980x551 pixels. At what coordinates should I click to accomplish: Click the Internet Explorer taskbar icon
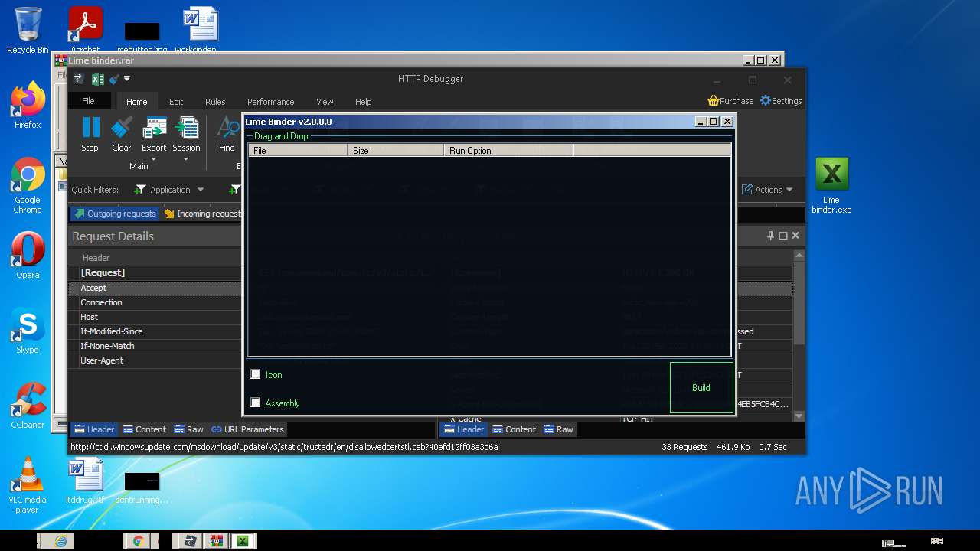(x=60, y=541)
